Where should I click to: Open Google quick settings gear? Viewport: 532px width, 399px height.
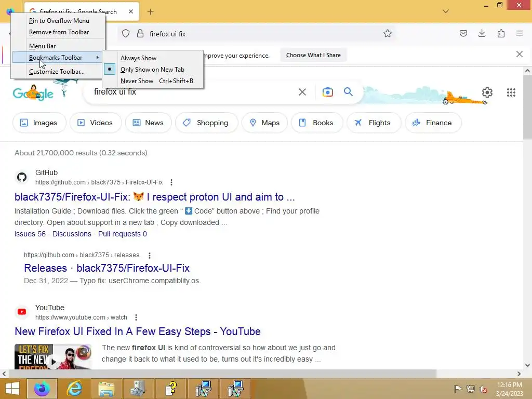pyautogui.click(x=487, y=92)
